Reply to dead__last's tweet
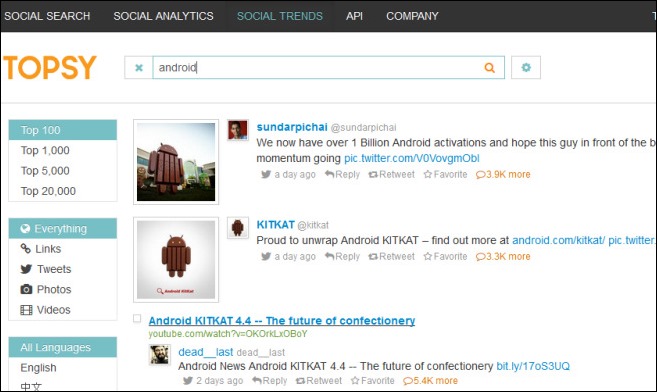The image size is (657, 392). point(269,381)
